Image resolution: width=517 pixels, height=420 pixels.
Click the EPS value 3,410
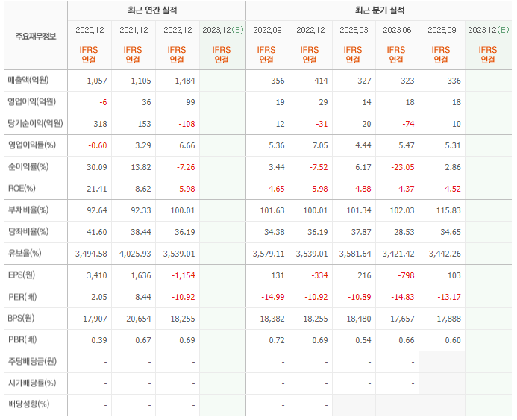(x=97, y=275)
